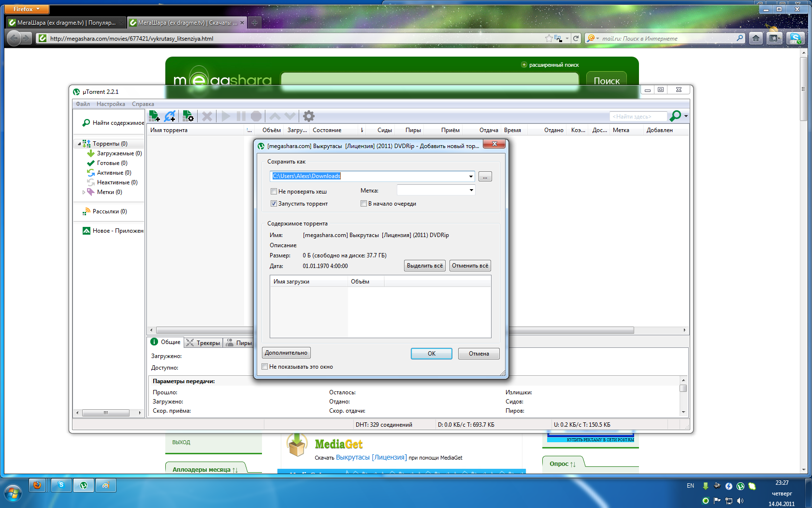The image size is (812, 508).
Task: Open 'Новое - Приложения' sidebar item
Action: point(114,231)
